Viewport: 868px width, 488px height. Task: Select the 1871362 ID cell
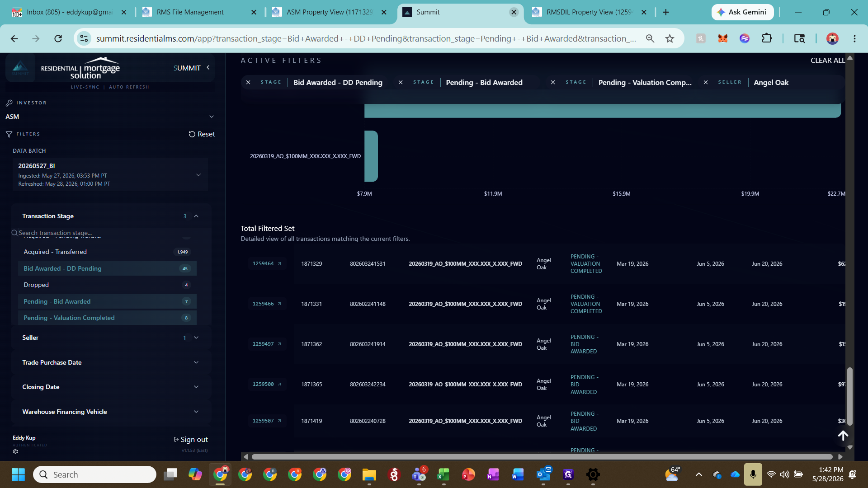point(311,344)
